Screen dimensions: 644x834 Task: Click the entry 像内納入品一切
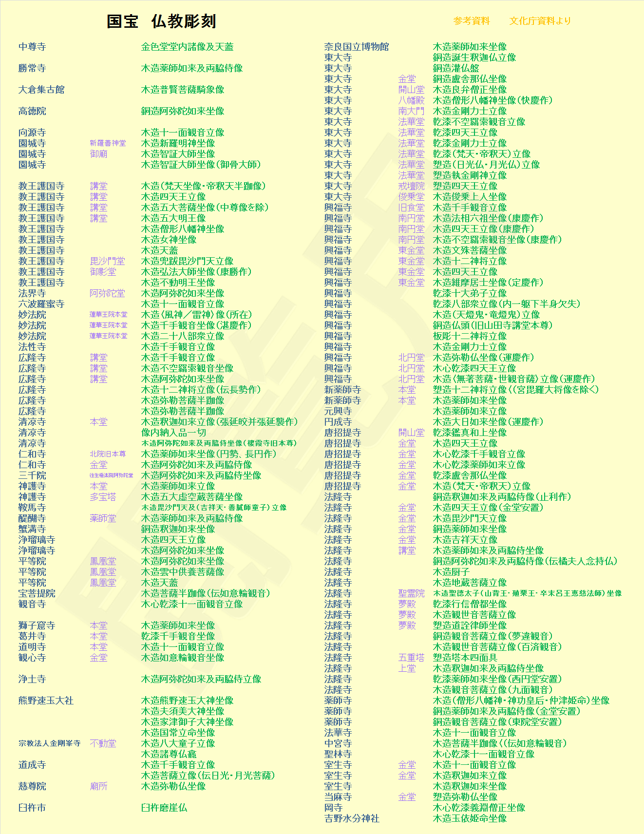pos(173,433)
